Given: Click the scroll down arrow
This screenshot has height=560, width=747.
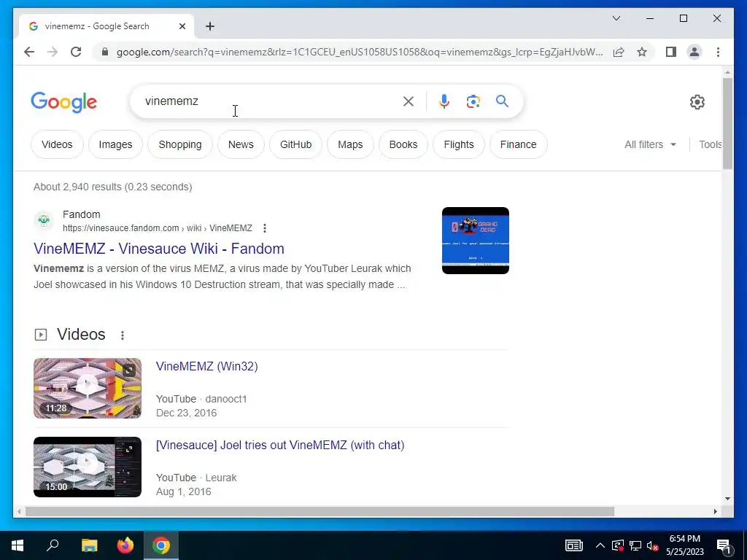Looking at the screenshot, I should coord(727,499).
